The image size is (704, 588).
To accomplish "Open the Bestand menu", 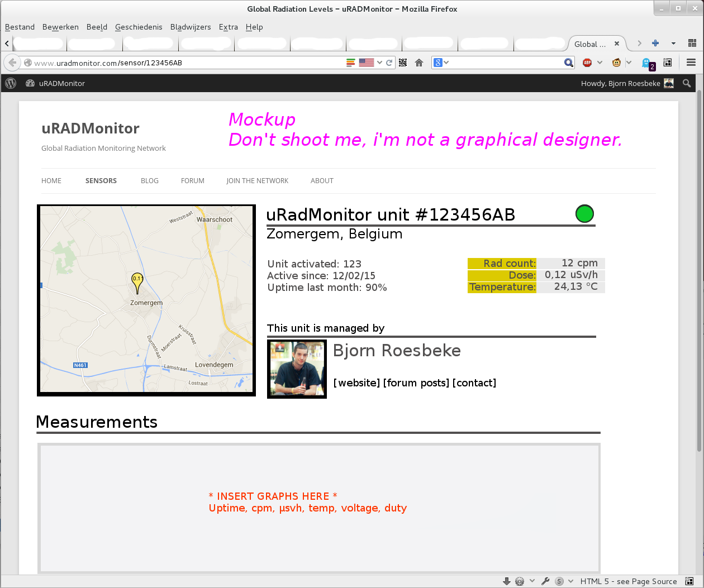I will (x=20, y=27).
